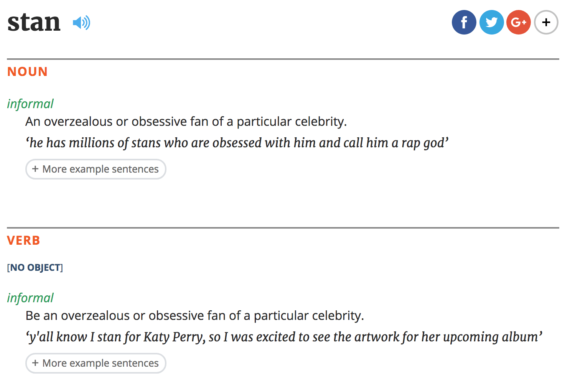Select the VERB section heading

tap(23, 240)
